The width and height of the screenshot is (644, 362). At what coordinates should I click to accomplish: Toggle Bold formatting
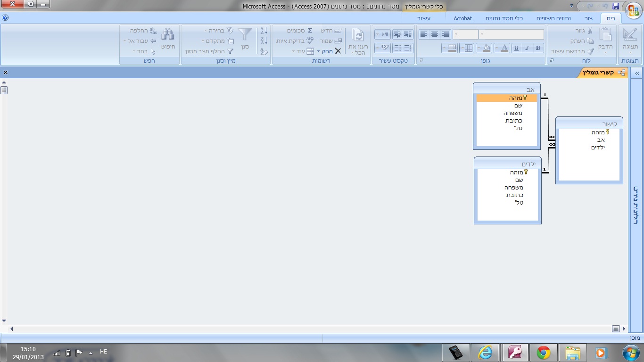(x=538, y=48)
